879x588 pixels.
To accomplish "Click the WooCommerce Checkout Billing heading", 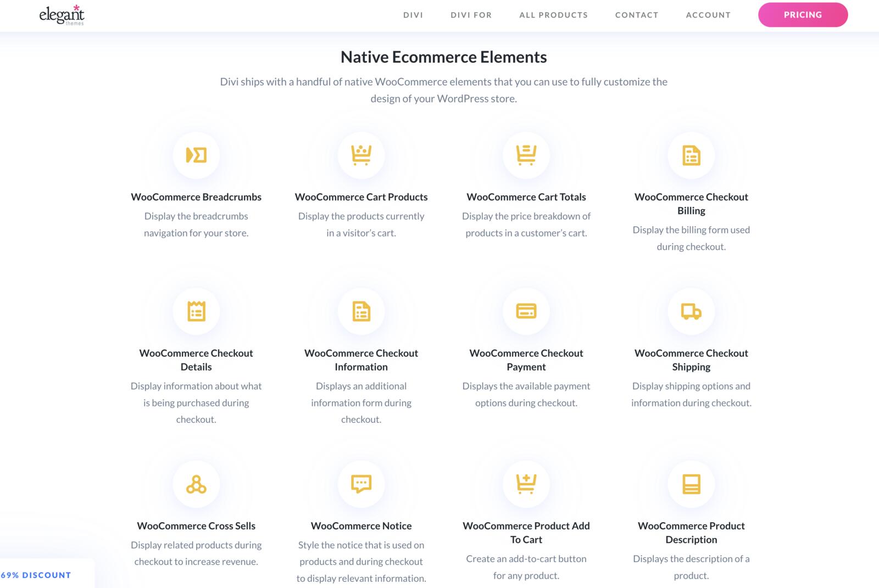I will point(691,204).
